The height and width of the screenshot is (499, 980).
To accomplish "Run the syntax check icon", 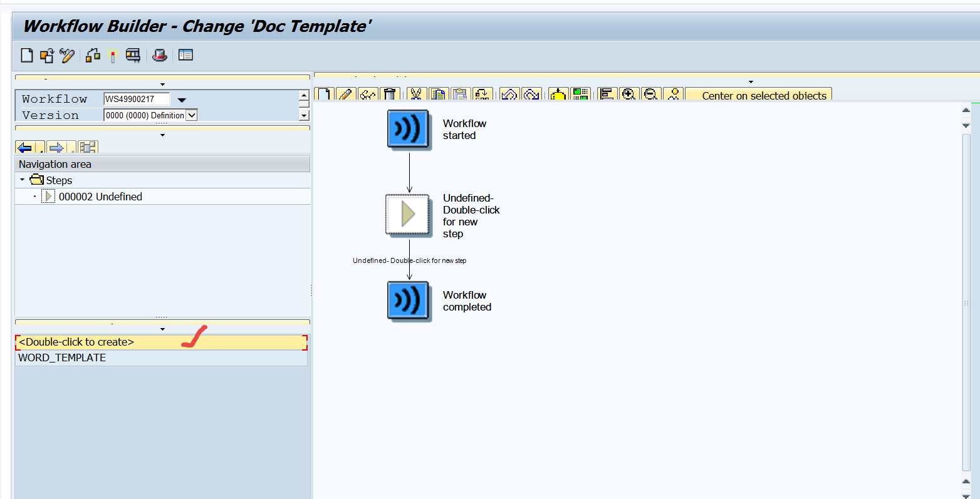I will 93,56.
